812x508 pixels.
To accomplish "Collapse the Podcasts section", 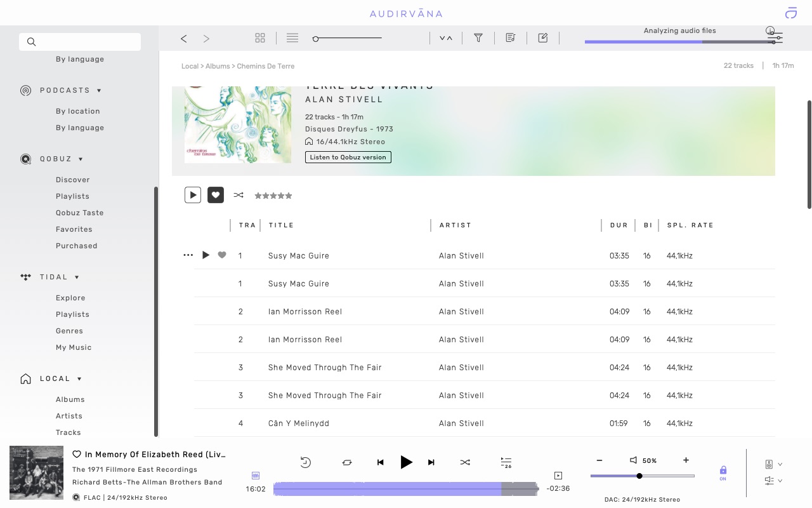I will (100, 91).
